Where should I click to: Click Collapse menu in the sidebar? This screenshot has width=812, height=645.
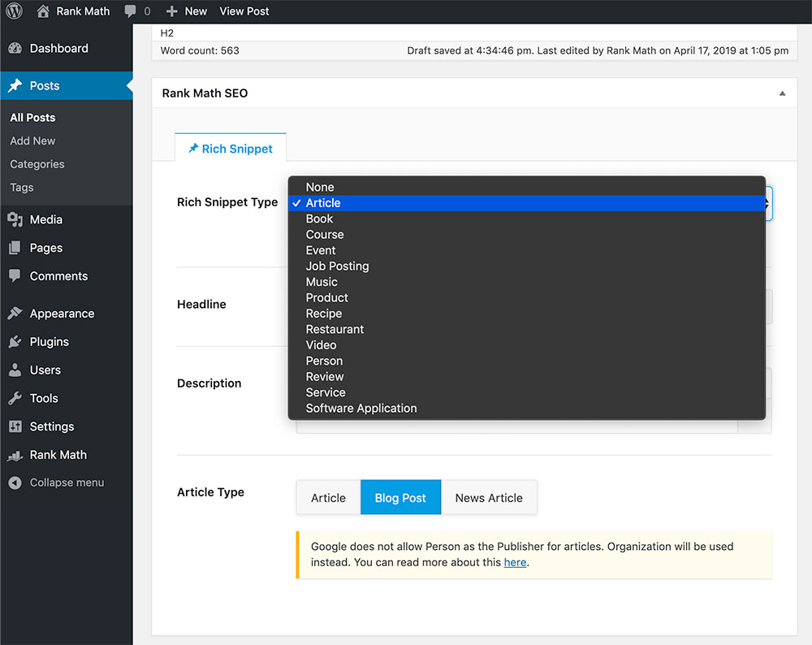point(67,483)
